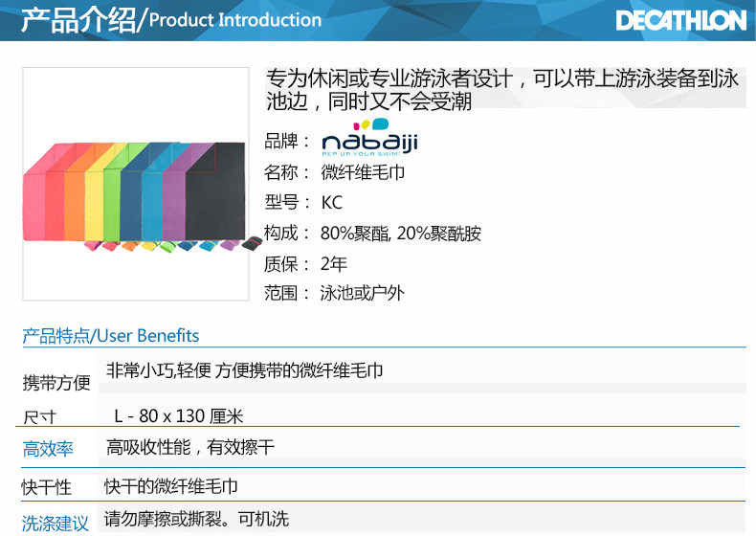
Task: Click the 高效率 feature label
Action: [x=48, y=449]
